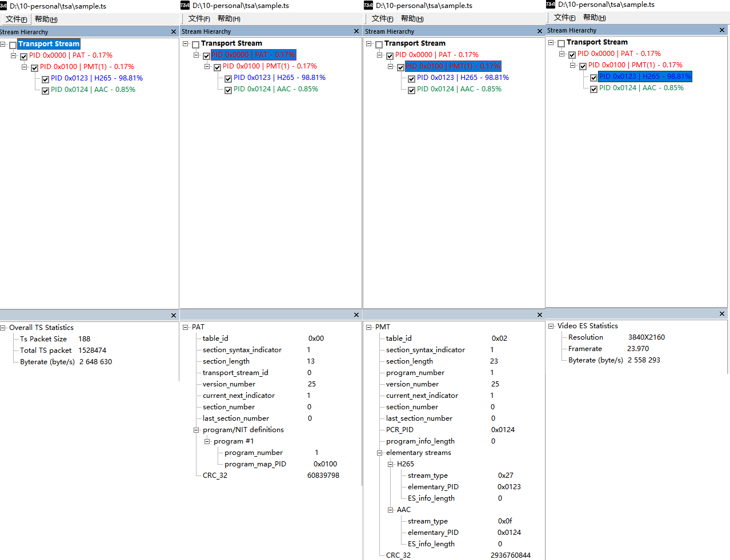Collapse the Overall TS Statistics section
Image resolution: width=730 pixels, height=560 pixels.
[x=3, y=327]
